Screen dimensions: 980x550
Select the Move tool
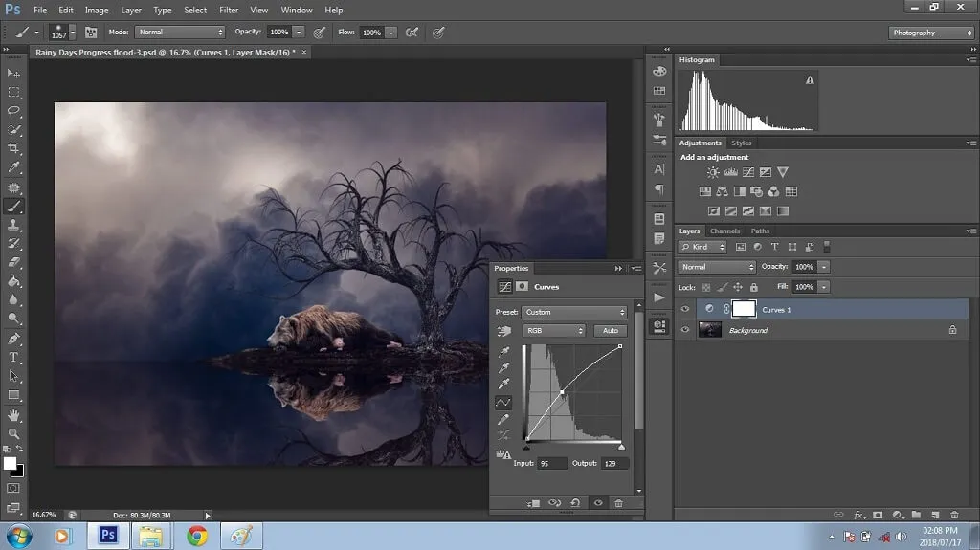click(x=13, y=74)
